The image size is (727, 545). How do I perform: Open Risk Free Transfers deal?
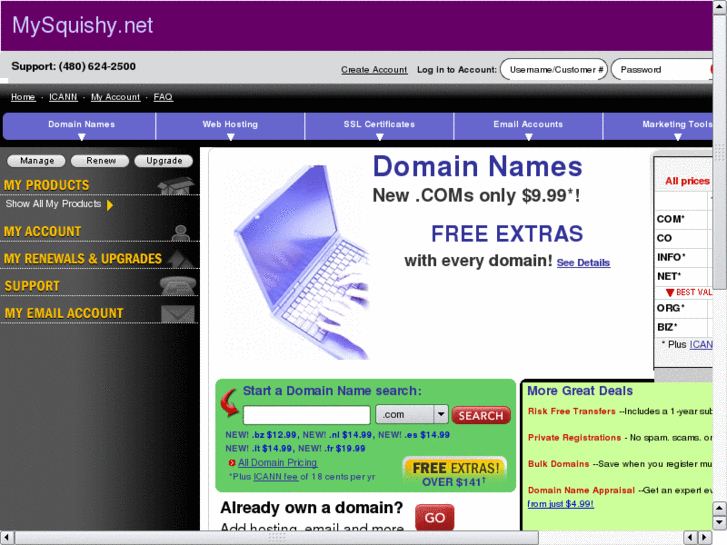[x=572, y=411]
